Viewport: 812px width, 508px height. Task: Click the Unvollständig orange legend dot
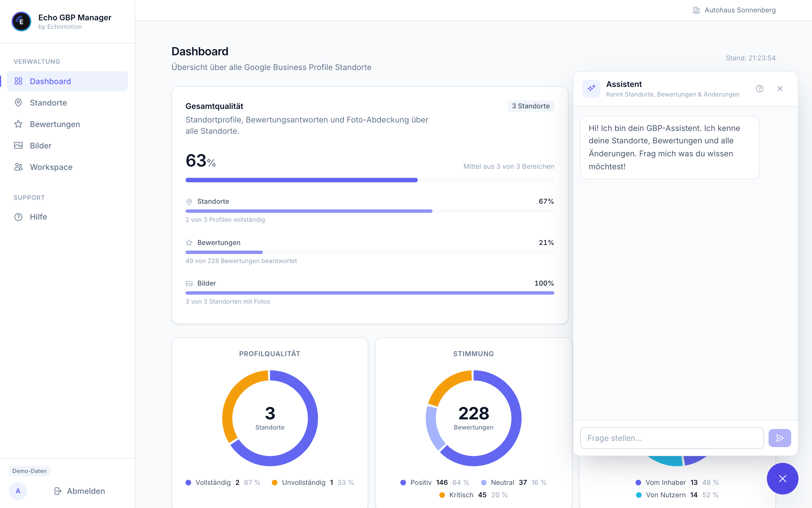click(274, 483)
